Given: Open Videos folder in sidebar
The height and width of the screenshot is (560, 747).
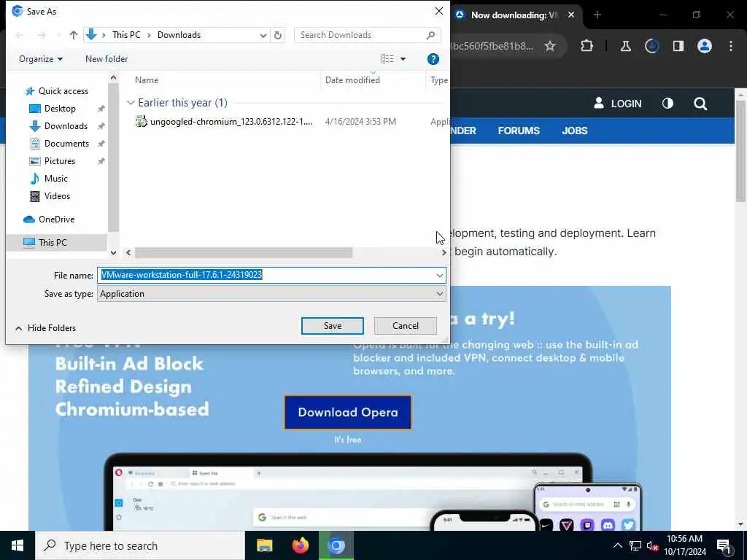Looking at the screenshot, I should pyautogui.click(x=57, y=196).
